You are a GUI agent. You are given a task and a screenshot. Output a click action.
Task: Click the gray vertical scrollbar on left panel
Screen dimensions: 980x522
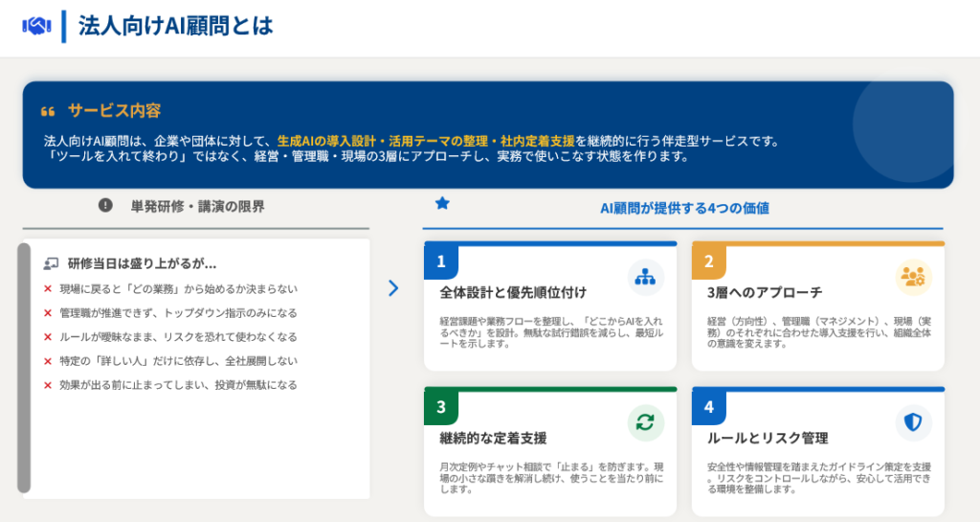pyautogui.click(x=24, y=368)
